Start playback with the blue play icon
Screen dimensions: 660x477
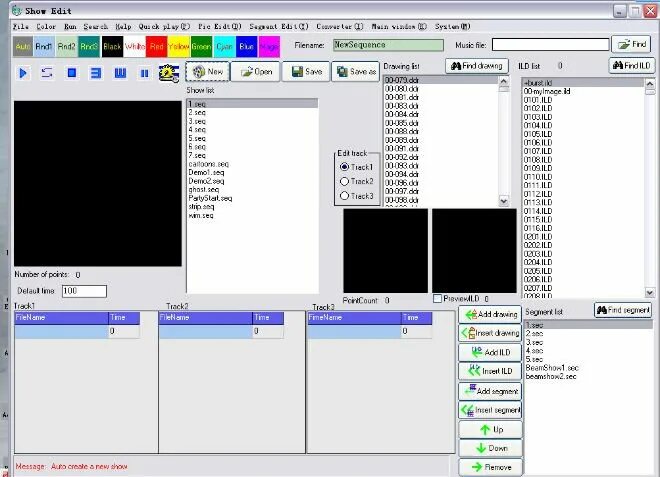click(23, 73)
